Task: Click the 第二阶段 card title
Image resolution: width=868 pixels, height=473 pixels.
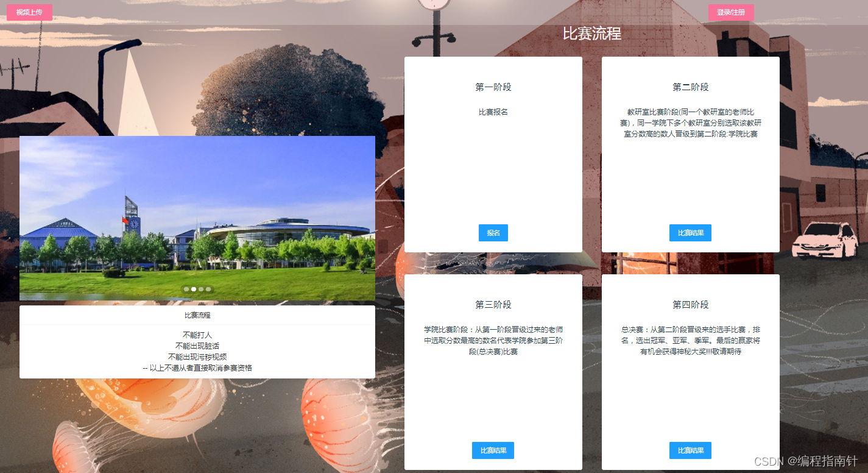Action: (x=691, y=87)
